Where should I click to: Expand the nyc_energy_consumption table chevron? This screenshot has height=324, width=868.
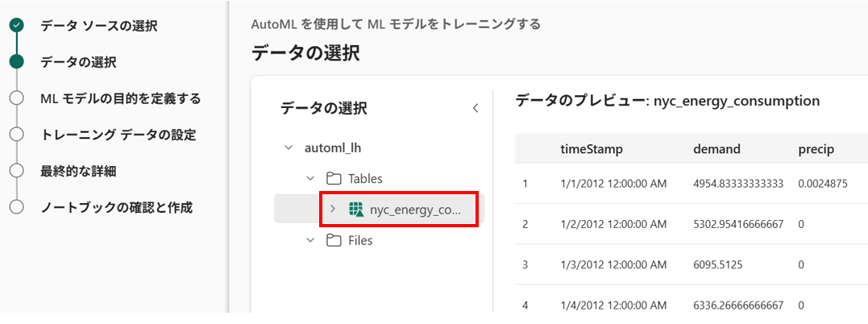332,210
